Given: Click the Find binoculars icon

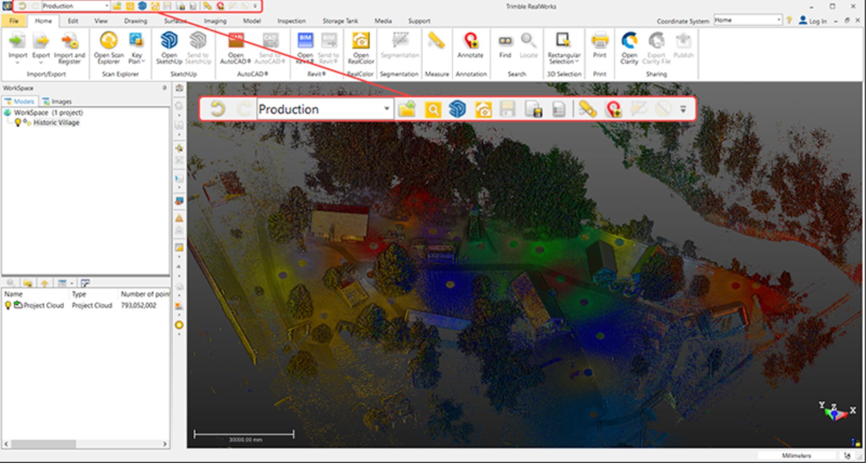Looking at the screenshot, I should pyautogui.click(x=505, y=41).
